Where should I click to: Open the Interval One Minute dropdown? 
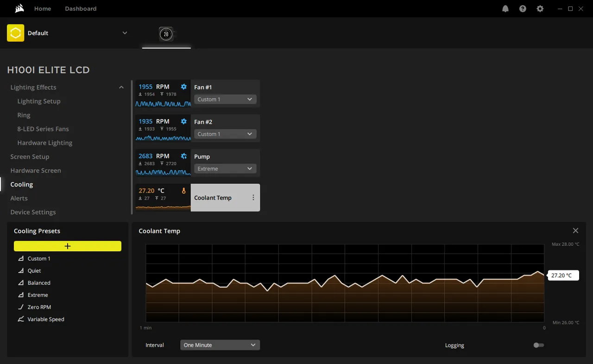point(220,345)
